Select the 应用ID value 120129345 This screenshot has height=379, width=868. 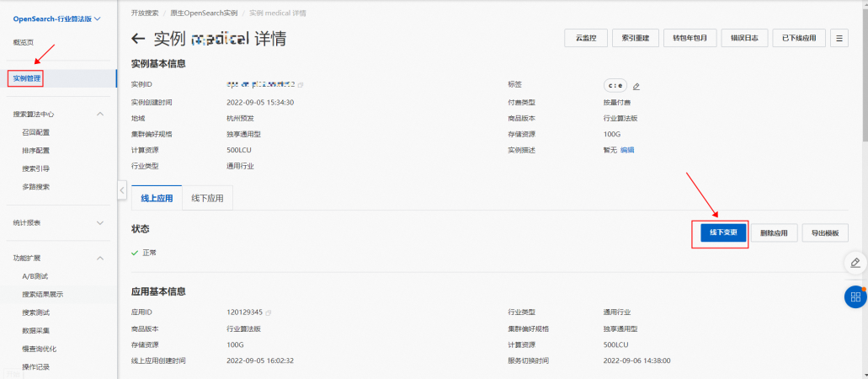244,312
